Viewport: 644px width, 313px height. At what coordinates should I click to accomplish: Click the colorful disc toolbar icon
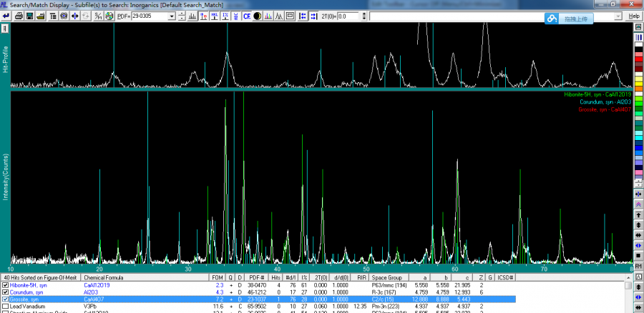coord(109,16)
